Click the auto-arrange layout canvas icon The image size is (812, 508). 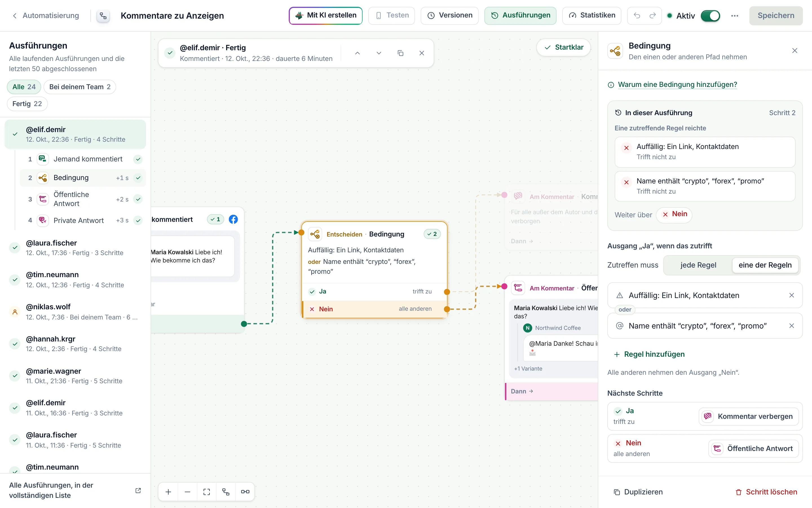point(226,492)
